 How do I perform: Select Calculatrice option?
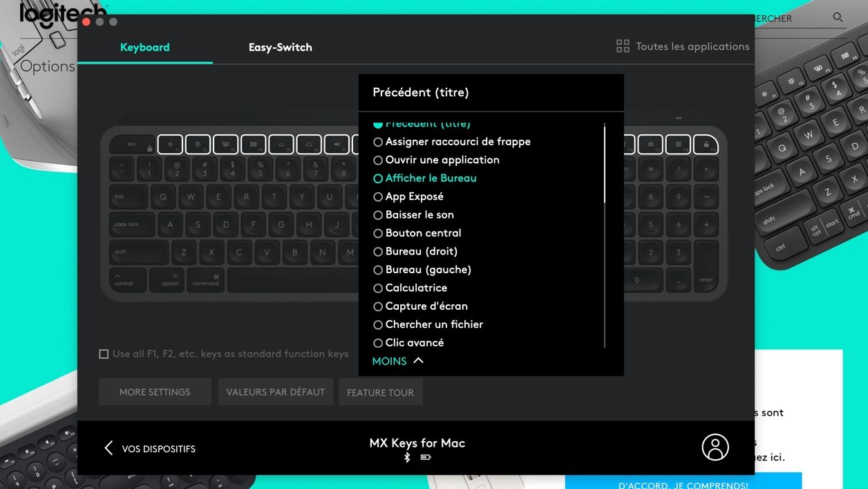coord(411,288)
